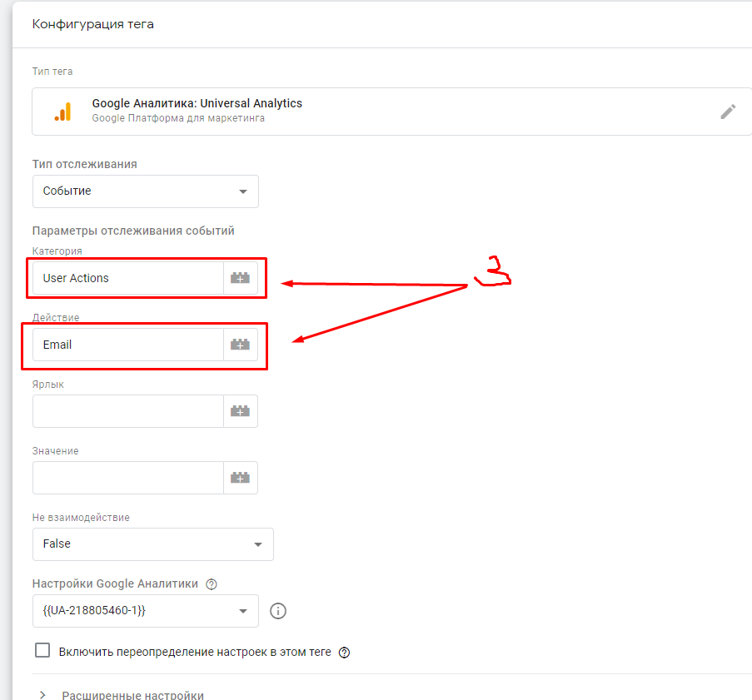Viewport: 752px width, 700px height.
Task: Open variable picker for Категория field
Action: click(241, 278)
